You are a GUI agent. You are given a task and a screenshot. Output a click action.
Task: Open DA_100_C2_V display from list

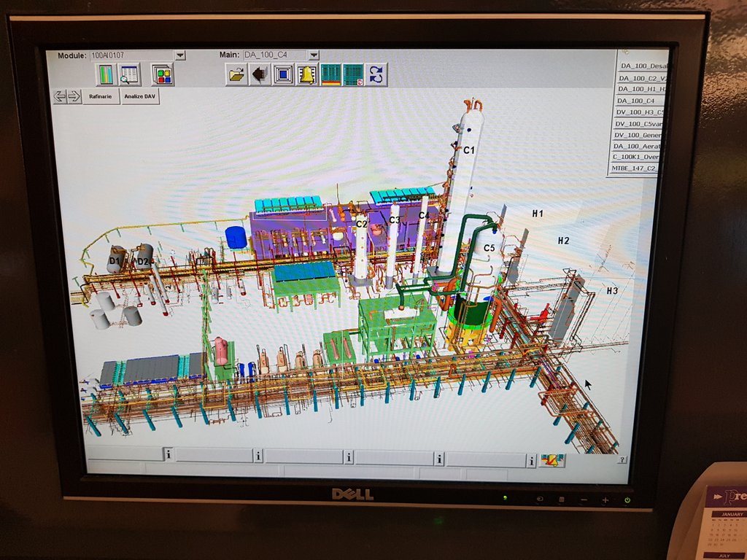[x=642, y=78]
